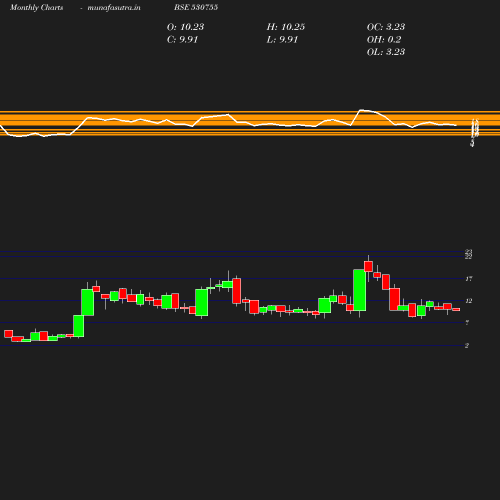The height and width of the screenshot is (500, 500).
Task: Select the 'OL: 3.23' value
Action: [x=386, y=52]
